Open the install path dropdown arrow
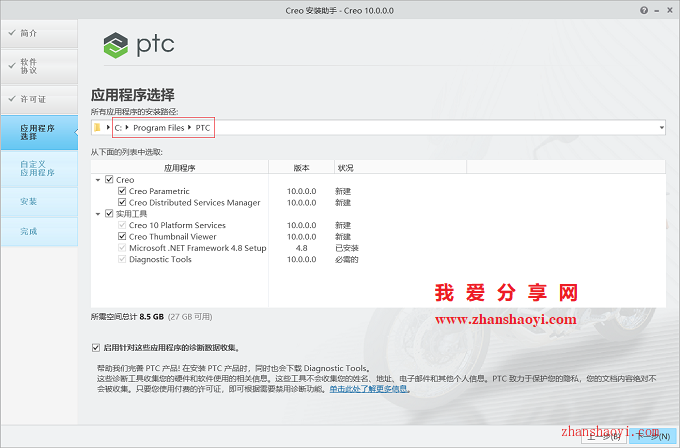The image size is (680, 448). point(662,128)
